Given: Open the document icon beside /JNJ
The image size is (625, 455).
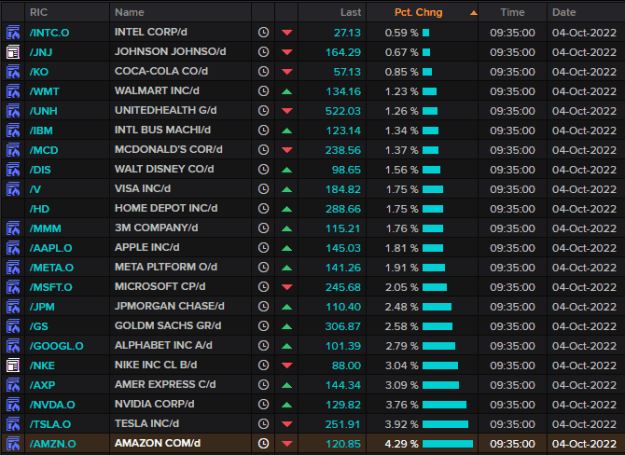Looking at the screenshot, I should [x=13, y=52].
